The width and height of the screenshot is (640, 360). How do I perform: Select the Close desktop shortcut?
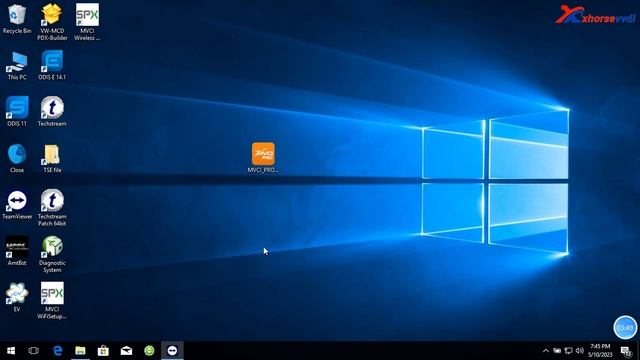click(x=17, y=158)
